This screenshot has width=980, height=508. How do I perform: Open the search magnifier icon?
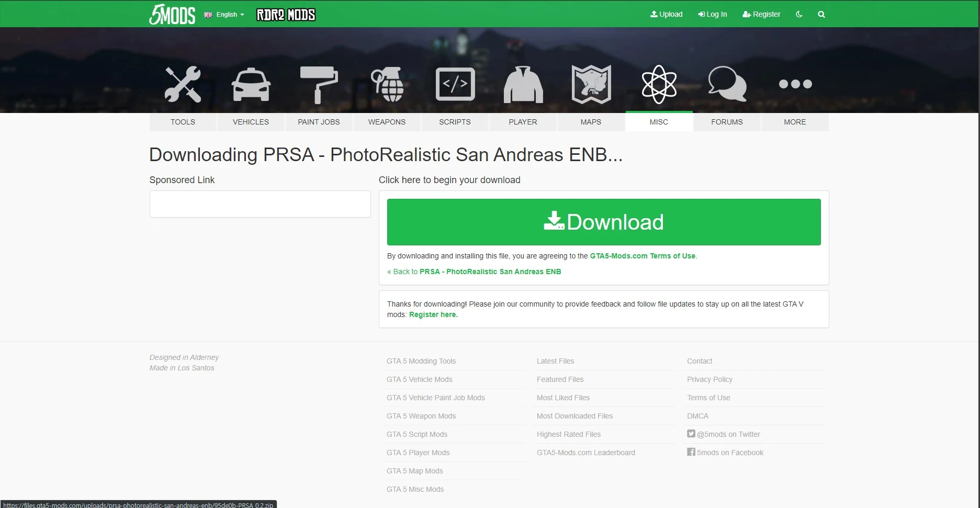coord(821,14)
